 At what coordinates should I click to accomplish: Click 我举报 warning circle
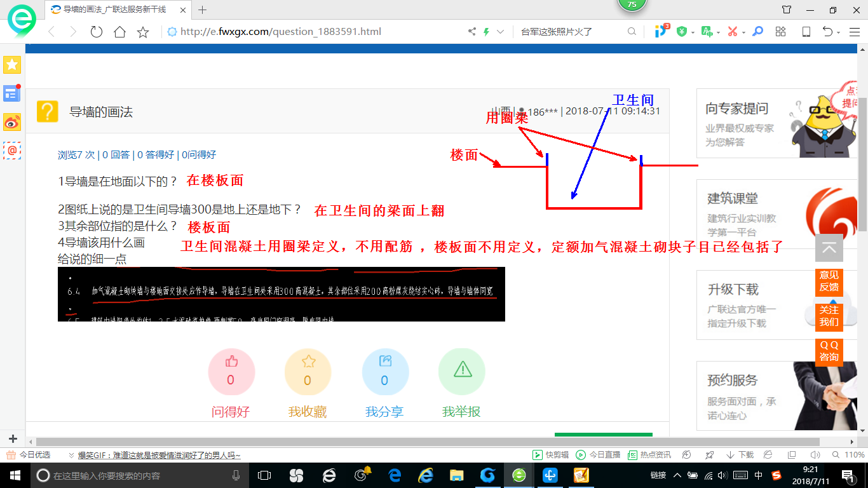[x=462, y=372]
